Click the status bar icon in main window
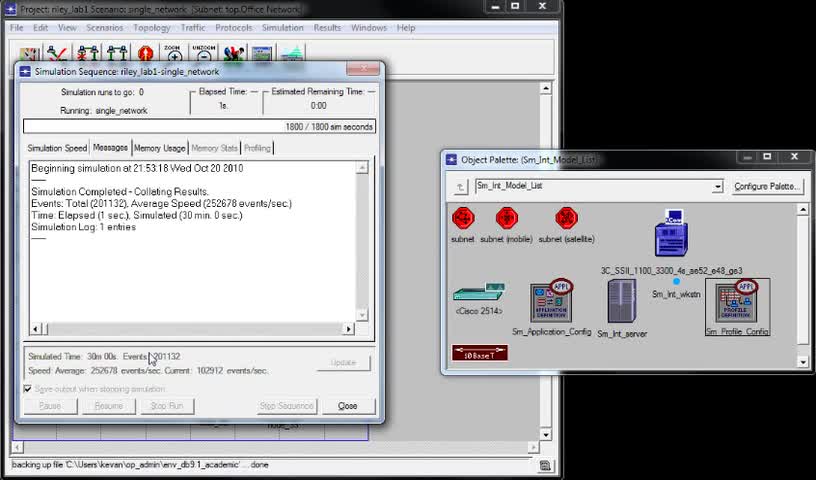Image resolution: width=816 pixels, height=480 pixels. point(545,465)
